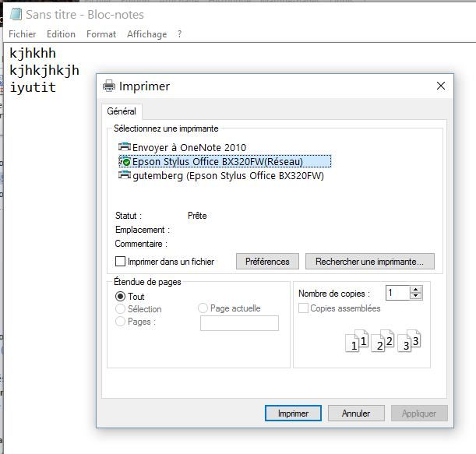Click the printer icon in Imprimer title bar

click(x=109, y=86)
